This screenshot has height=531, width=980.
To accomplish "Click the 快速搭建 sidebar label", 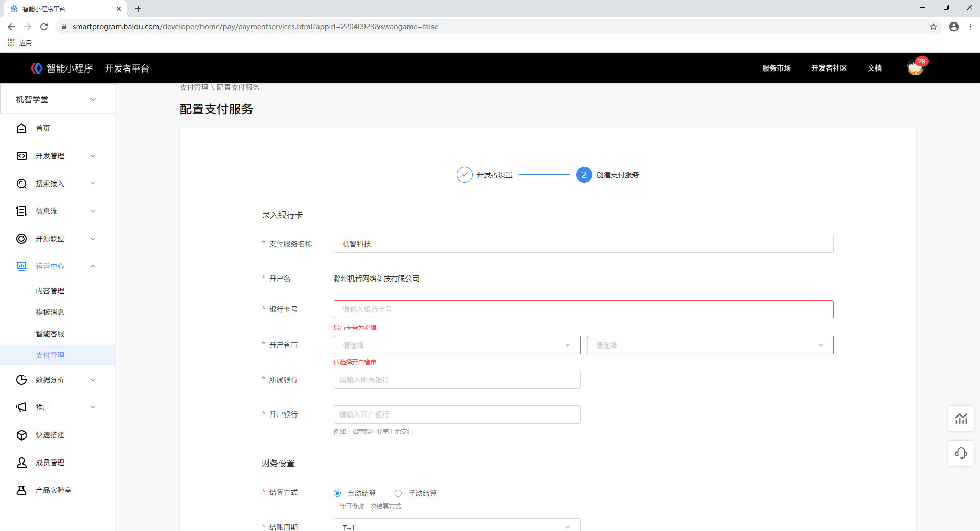I will tap(50, 435).
